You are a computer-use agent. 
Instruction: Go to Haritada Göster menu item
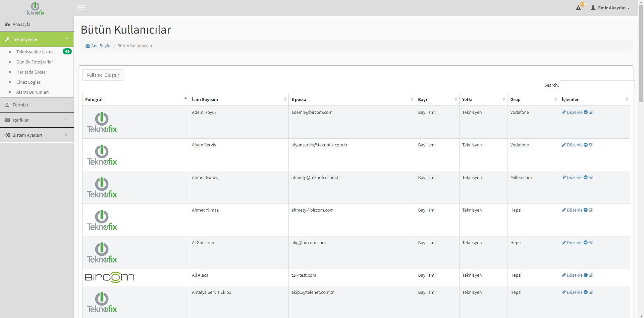click(x=32, y=72)
